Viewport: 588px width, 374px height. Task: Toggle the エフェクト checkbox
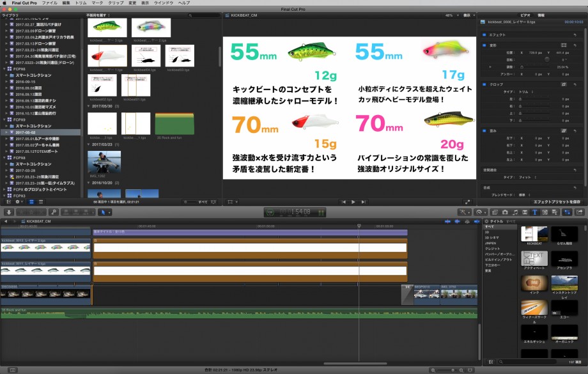[484, 35]
